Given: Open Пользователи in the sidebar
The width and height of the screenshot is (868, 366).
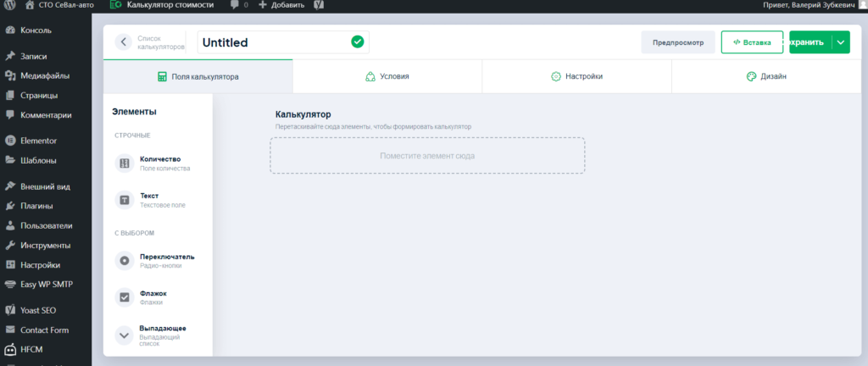Looking at the screenshot, I should pos(46,225).
